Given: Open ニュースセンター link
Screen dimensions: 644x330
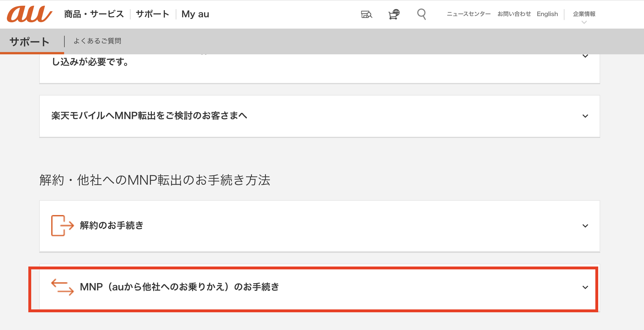Looking at the screenshot, I should pyautogui.click(x=469, y=14).
